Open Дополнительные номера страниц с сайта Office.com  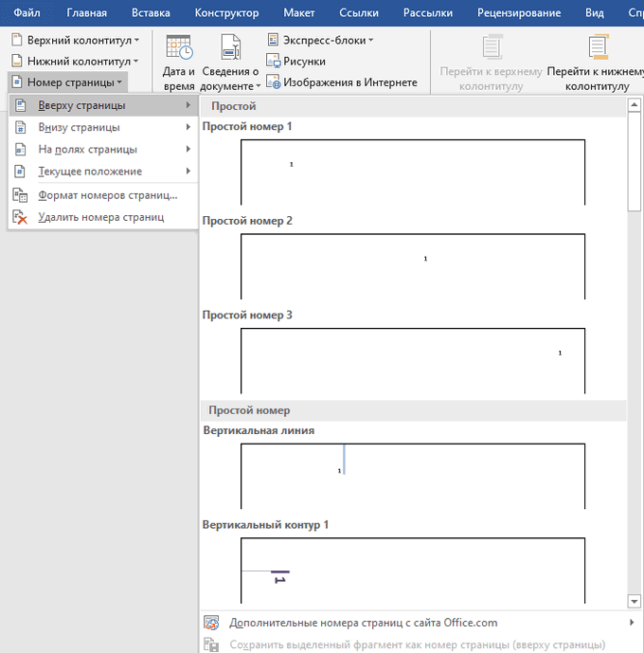click(x=421, y=623)
